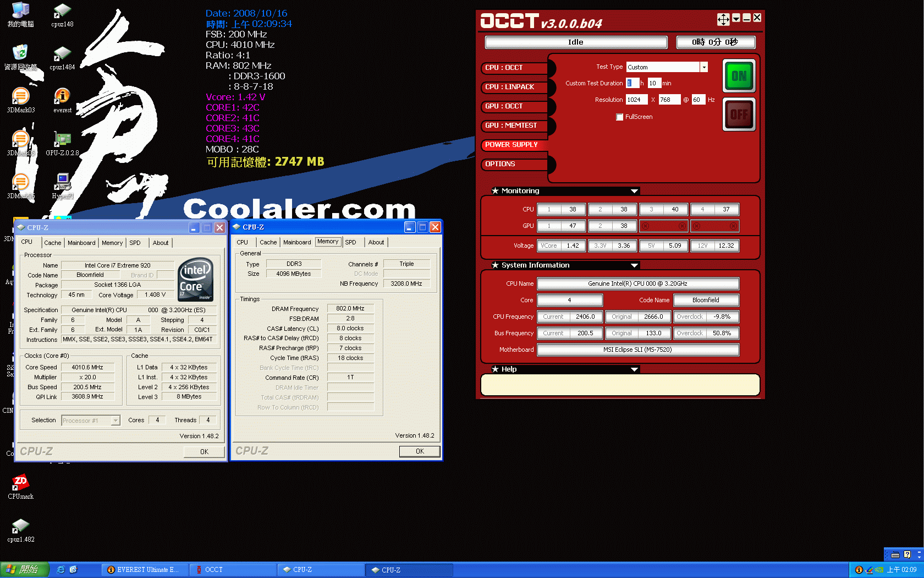Image resolution: width=924 pixels, height=578 pixels.
Task: Open the cpuz1484 desktop shortcut
Action: (62, 58)
